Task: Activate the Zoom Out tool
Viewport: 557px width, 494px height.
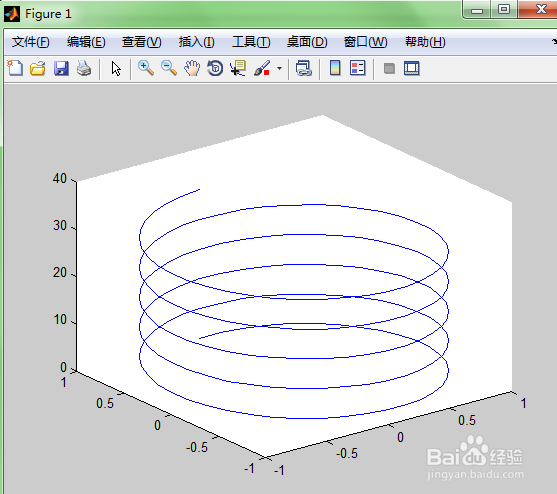Action: coord(169,68)
